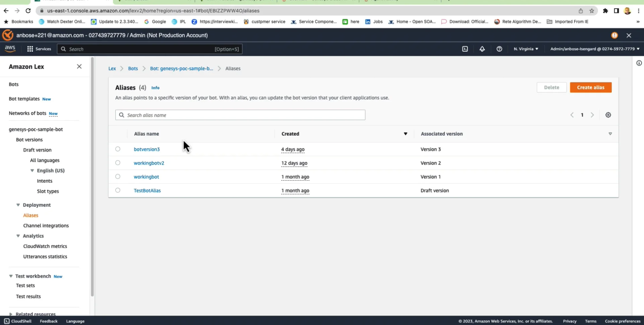Viewport: 644px width, 325px height.
Task: Open the AWS help menu via question mark icon
Action: click(499, 49)
